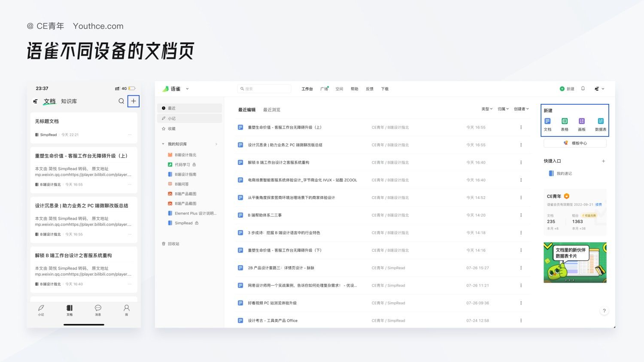
Task: Open 广场 in the top navigation
Action: click(x=324, y=89)
